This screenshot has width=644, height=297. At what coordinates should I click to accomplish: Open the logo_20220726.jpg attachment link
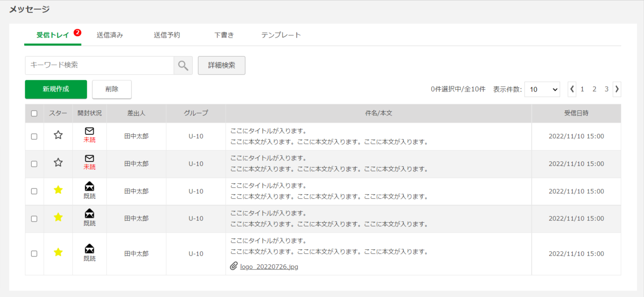(x=269, y=267)
